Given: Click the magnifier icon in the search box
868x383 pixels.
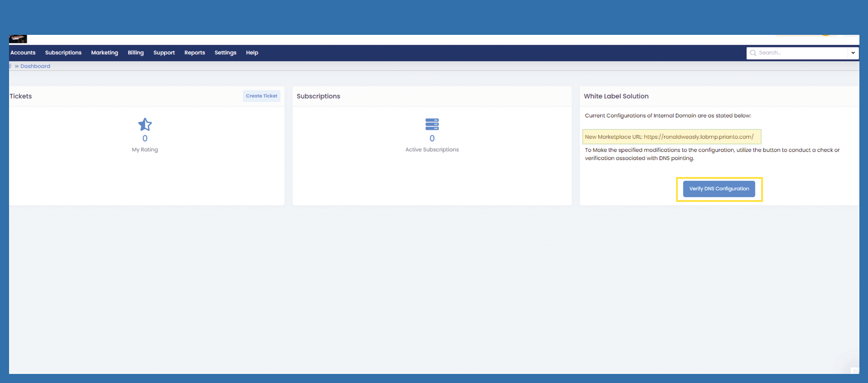Looking at the screenshot, I should click(x=753, y=53).
